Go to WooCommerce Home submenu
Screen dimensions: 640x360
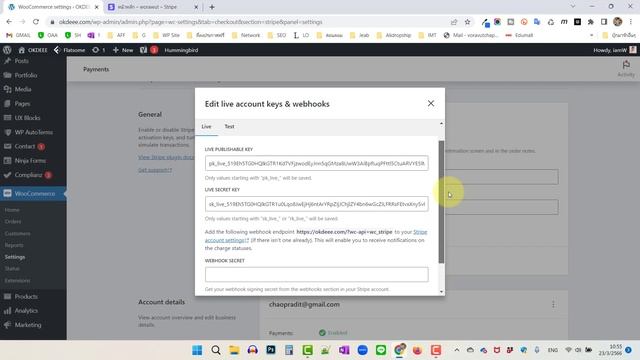[x=12, y=210]
